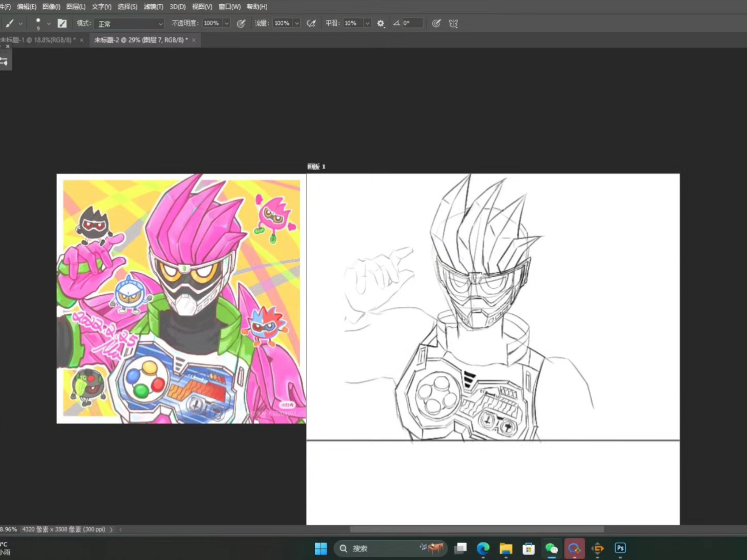747x560 pixels.
Task: Expand the opacity 不透明度 percentage dropdown
Action: [x=226, y=23]
